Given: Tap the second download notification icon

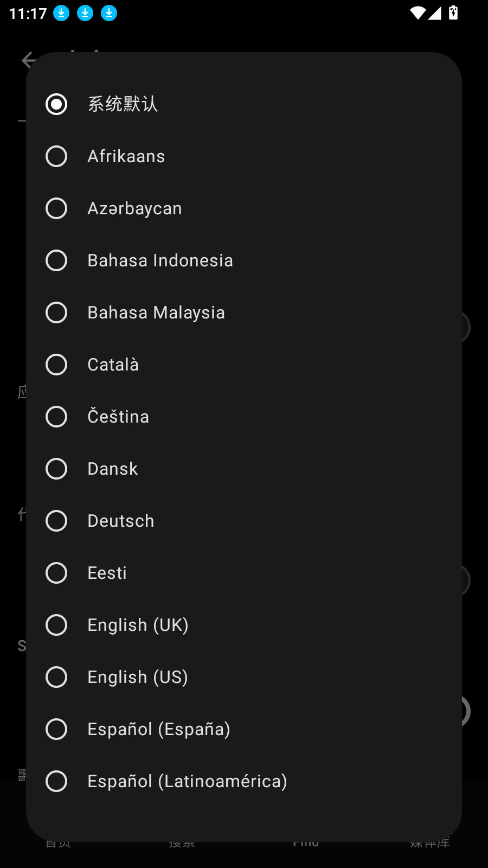Looking at the screenshot, I should point(85,13).
